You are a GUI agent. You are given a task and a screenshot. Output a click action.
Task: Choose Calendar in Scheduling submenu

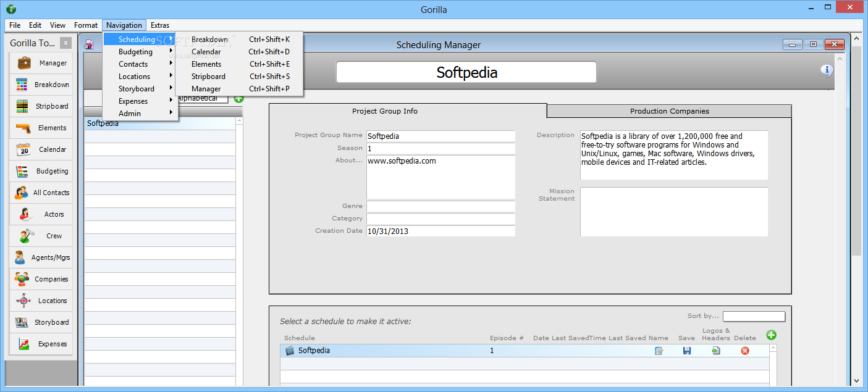tap(239, 52)
